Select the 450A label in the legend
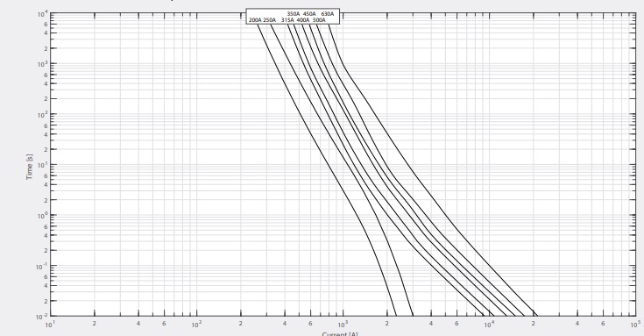This screenshot has height=336, width=644. 309,14
